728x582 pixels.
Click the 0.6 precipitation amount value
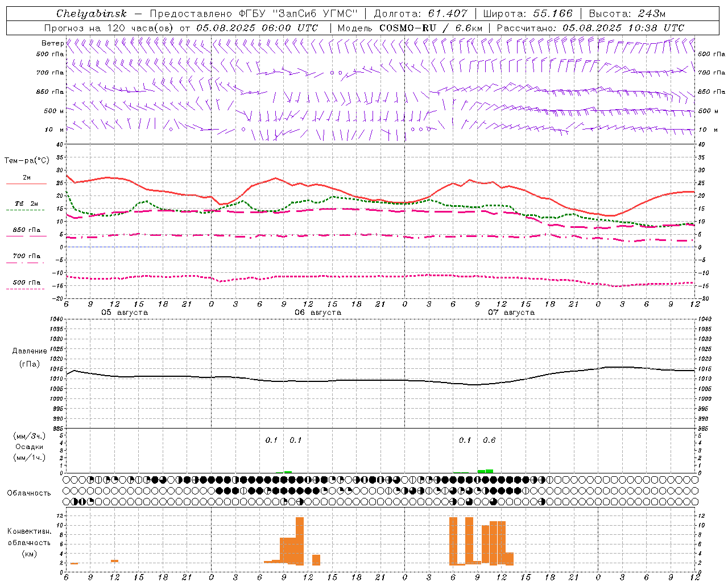click(x=489, y=440)
